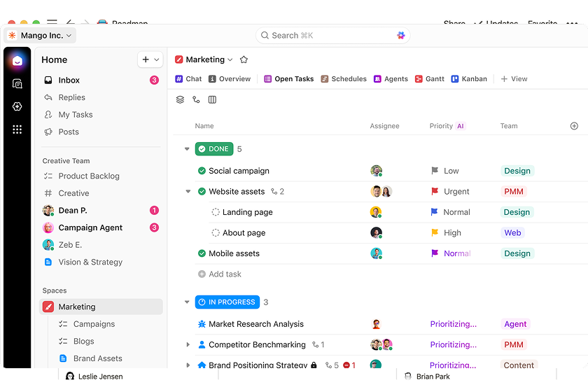The image size is (588, 392).
Task: Collapse the DONE group
Action: [x=187, y=149]
